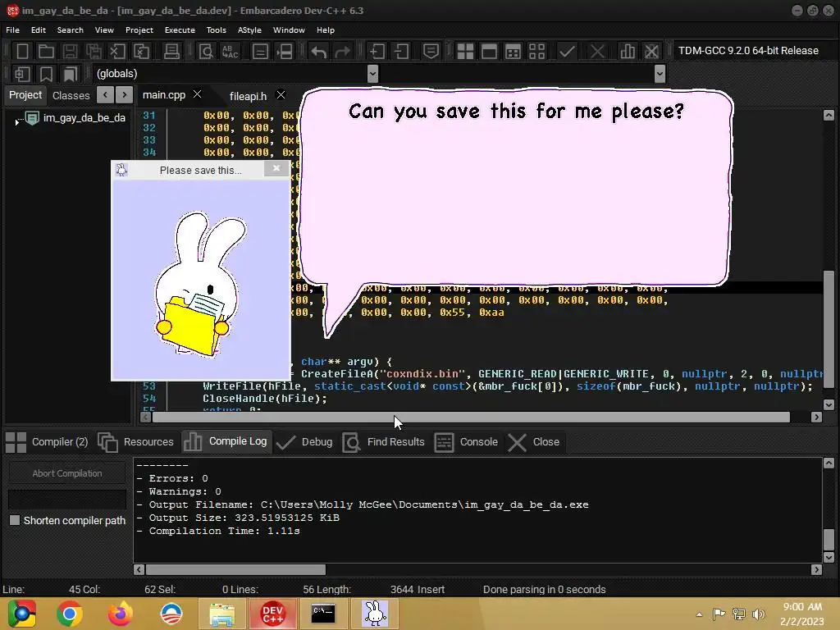Click the Unindent toolbar icon
The width and height of the screenshot is (840, 630).
pos(401,52)
